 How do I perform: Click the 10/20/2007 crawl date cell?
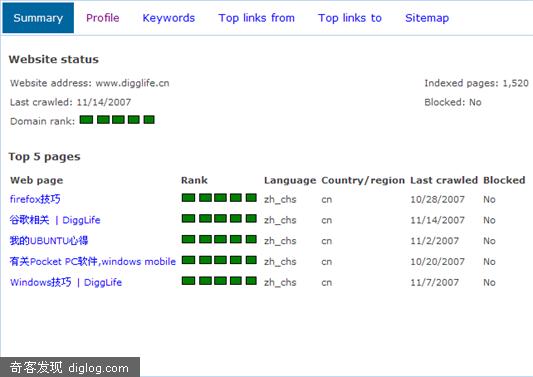437,261
